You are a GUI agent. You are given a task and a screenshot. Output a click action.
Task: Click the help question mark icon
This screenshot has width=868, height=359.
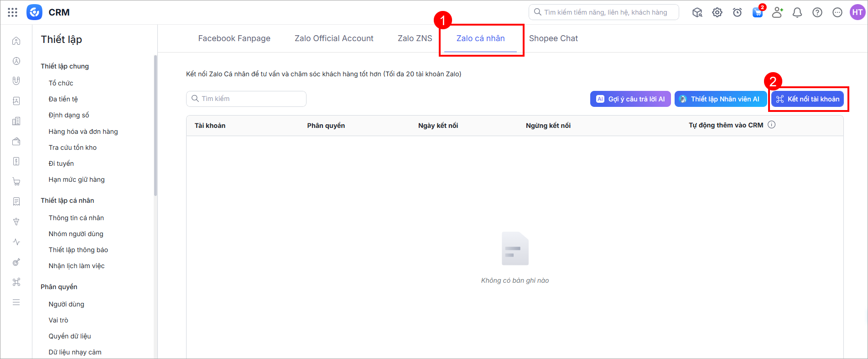pyautogui.click(x=817, y=12)
